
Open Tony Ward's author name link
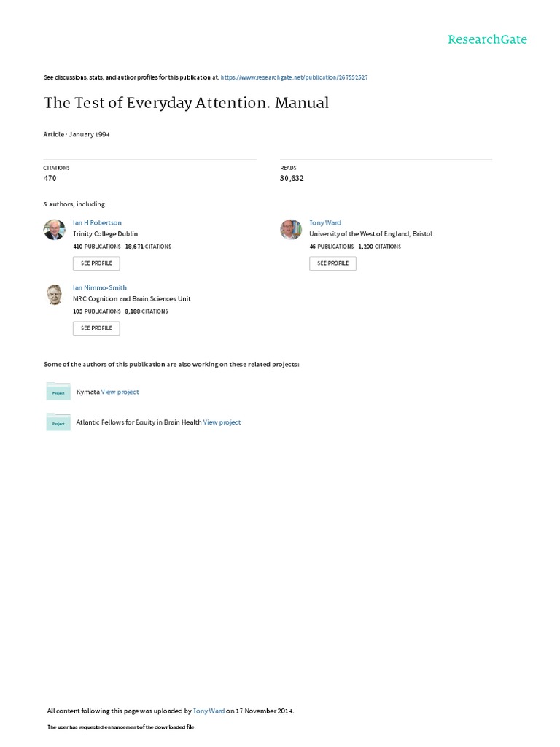325,222
